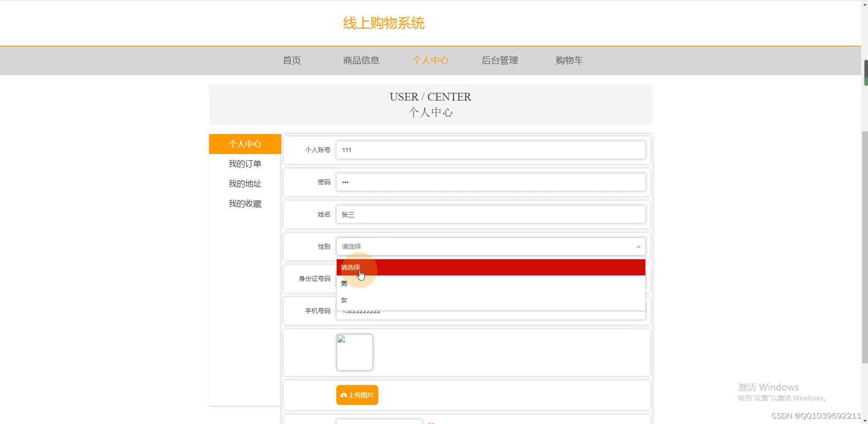Click the profile picture thumbnail

tap(355, 352)
